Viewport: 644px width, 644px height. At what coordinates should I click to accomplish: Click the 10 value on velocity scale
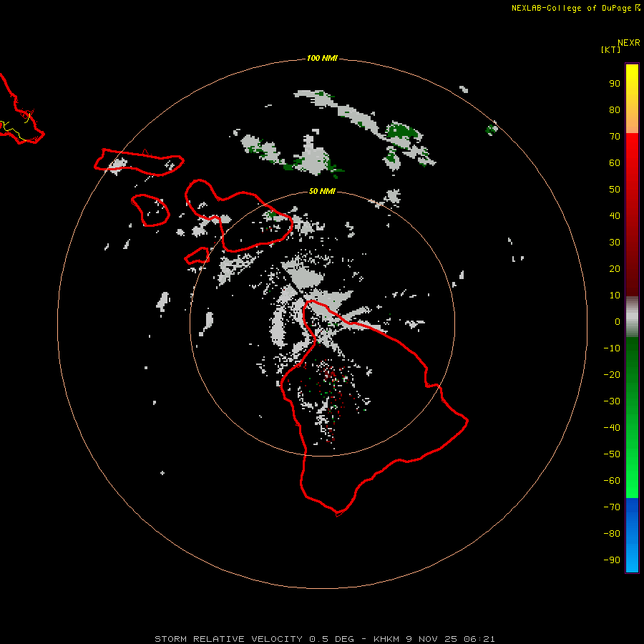click(615, 296)
